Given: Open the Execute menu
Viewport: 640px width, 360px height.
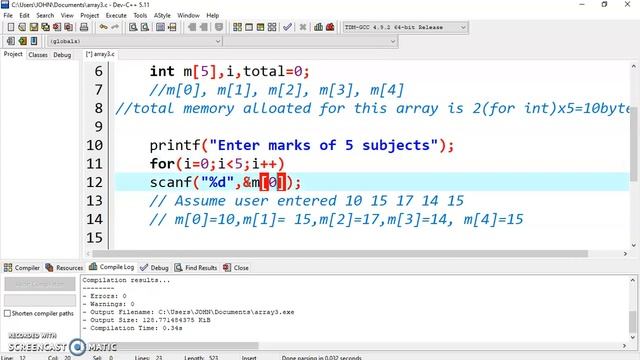Looking at the screenshot, I should [116, 16].
